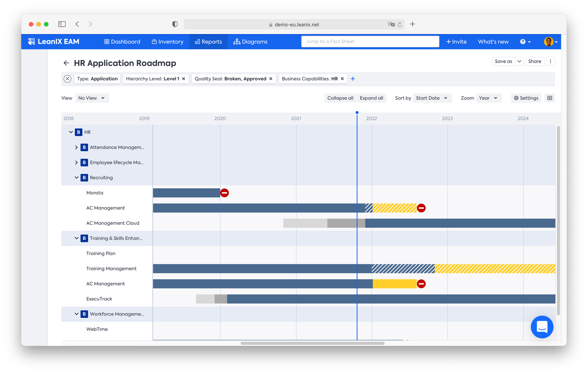Viewport: 588px width, 374px height.
Task: Click the vertical roadmap scrollbar
Action: point(558,220)
